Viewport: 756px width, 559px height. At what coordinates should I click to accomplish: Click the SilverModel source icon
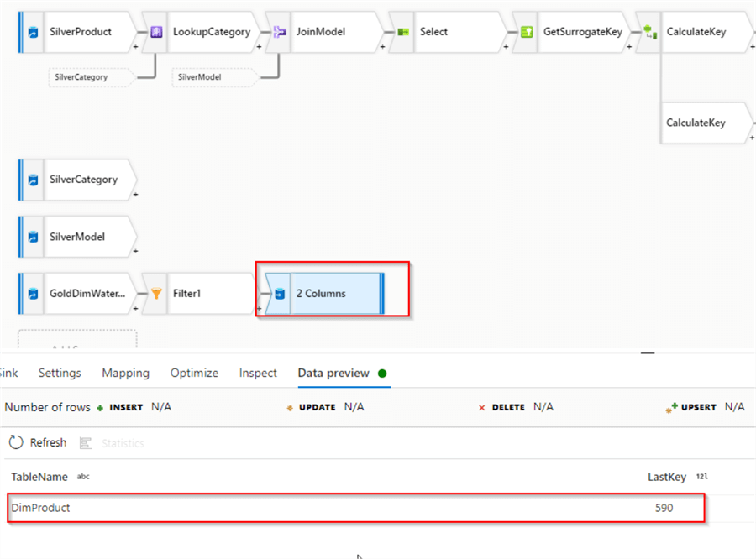click(33, 237)
